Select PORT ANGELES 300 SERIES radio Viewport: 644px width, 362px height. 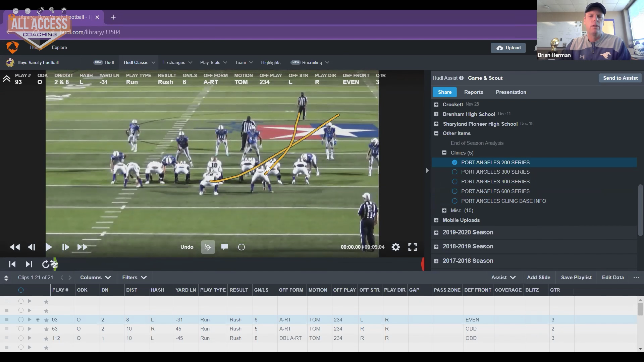point(454,172)
